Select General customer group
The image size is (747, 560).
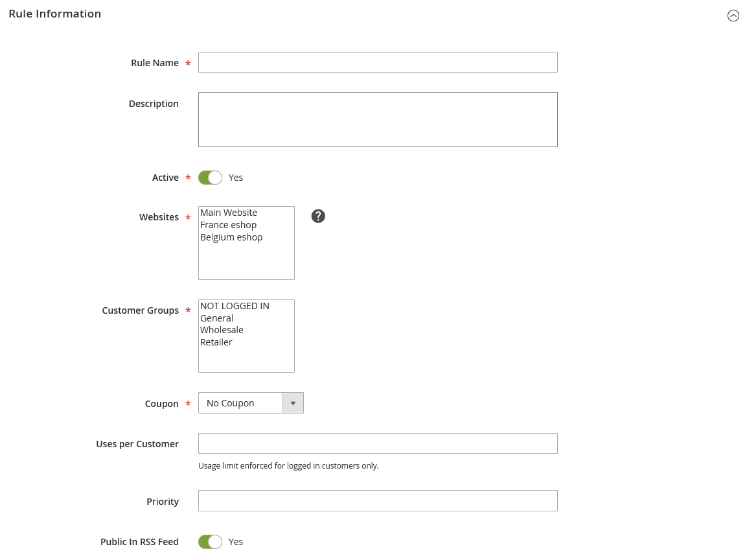point(217,318)
